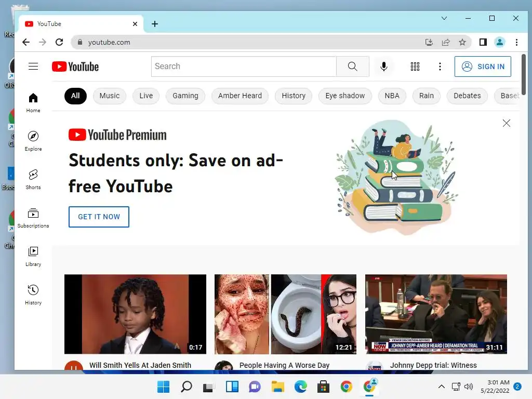Viewport: 532px width, 399px height.
Task: Open the notification center badge
Action: (517, 387)
